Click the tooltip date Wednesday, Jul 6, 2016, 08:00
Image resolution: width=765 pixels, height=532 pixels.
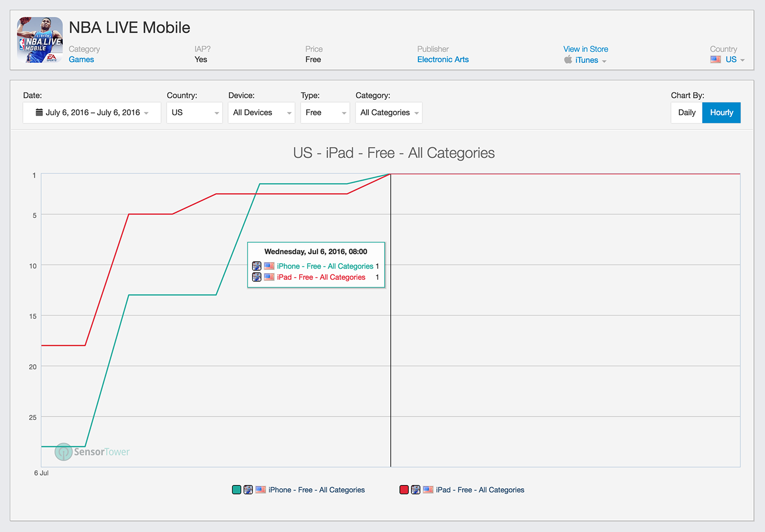click(315, 252)
